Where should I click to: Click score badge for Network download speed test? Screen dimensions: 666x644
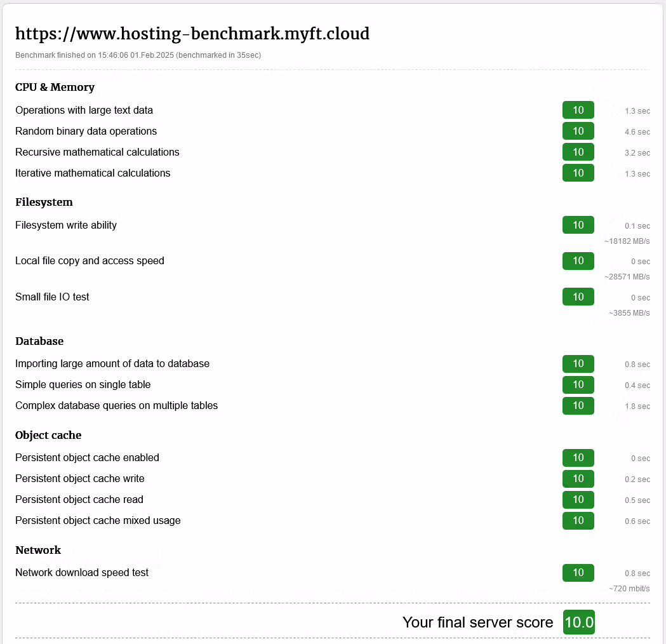[578, 573]
